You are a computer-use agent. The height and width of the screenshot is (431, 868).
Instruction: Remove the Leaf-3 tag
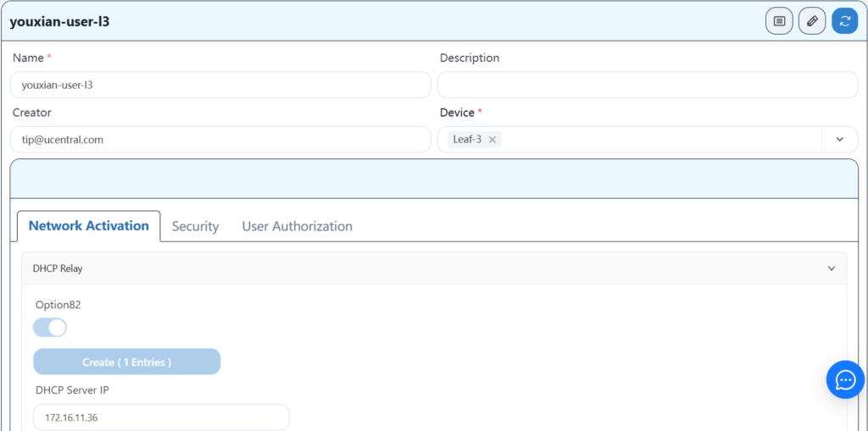tap(492, 140)
